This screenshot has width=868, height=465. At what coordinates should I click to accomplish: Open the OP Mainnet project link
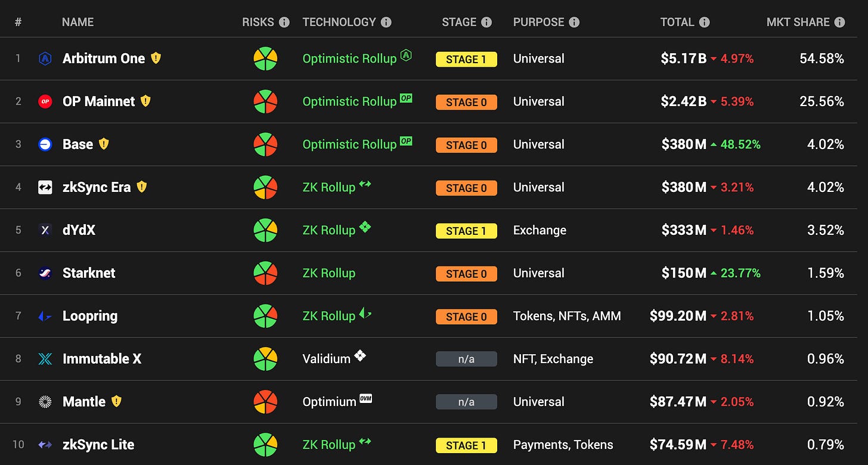pos(99,101)
